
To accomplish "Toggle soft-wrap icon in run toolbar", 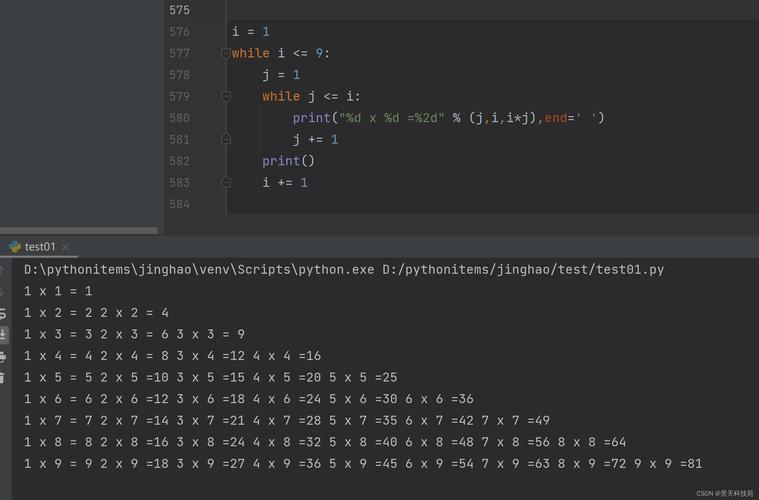I will [x=3, y=314].
